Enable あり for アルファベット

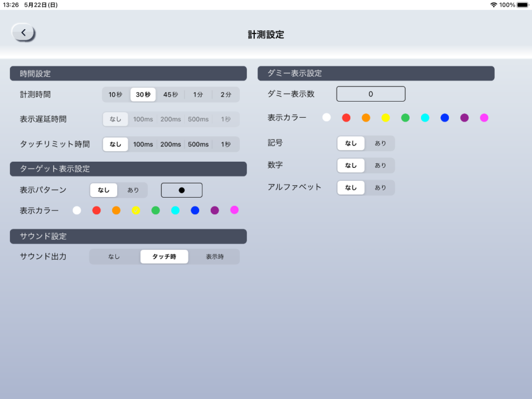(x=380, y=187)
